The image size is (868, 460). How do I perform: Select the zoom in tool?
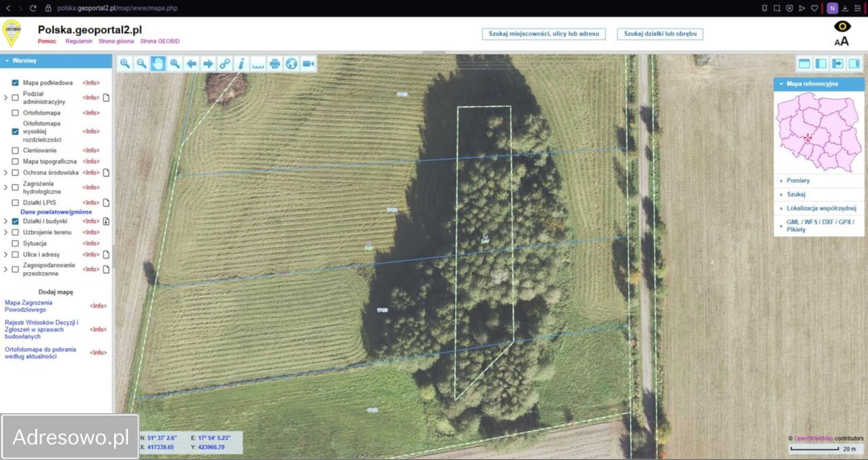coord(125,64)
